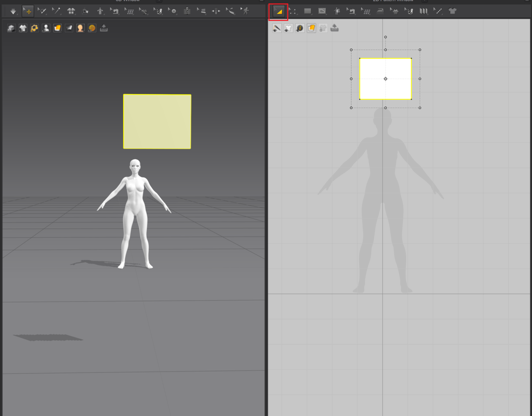Select the Zipper tool
Viewport: 532px width, 416px height.
187,11
